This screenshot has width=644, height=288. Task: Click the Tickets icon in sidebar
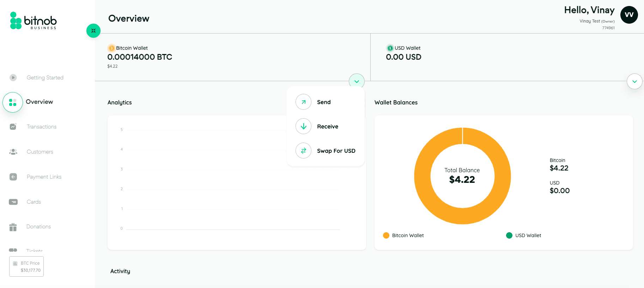13,250
